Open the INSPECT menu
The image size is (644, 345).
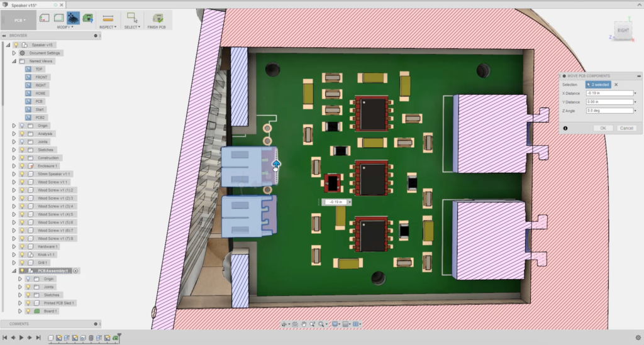tap(108, 27)
